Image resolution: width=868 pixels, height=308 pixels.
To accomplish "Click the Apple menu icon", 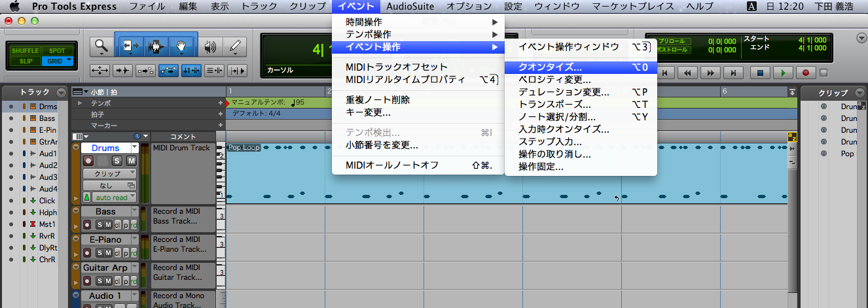I will (x=16, y=7).
